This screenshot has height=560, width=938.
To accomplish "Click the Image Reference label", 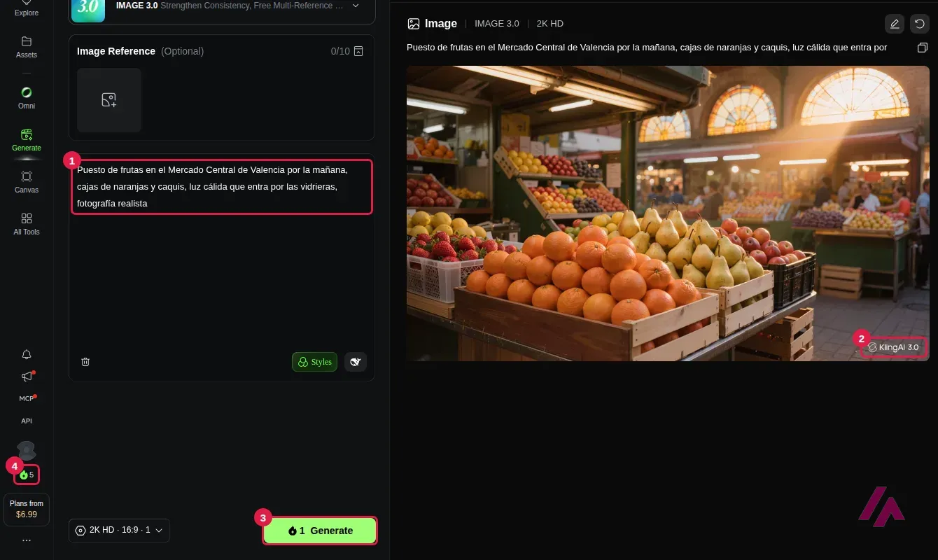I will point(116,51).
